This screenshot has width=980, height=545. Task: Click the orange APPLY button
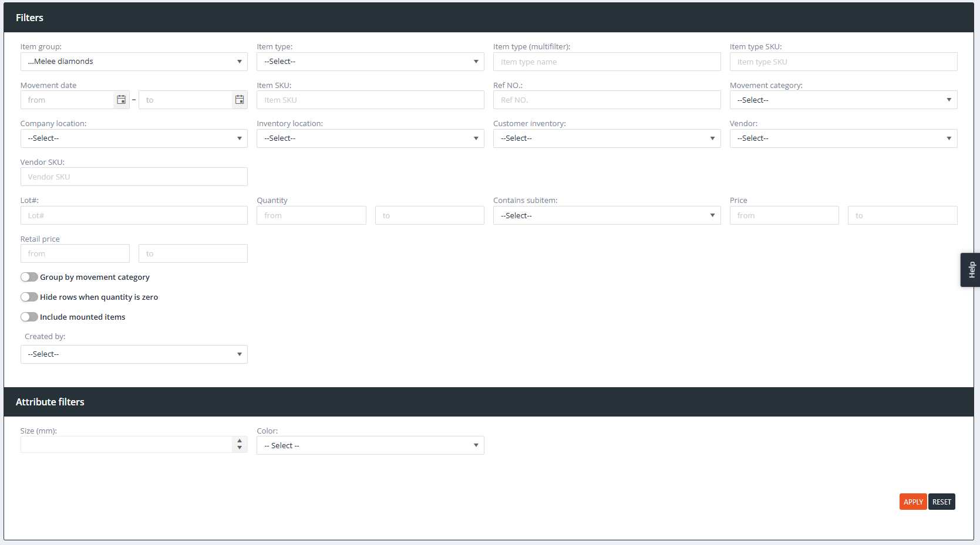click(x=912, y=502)
